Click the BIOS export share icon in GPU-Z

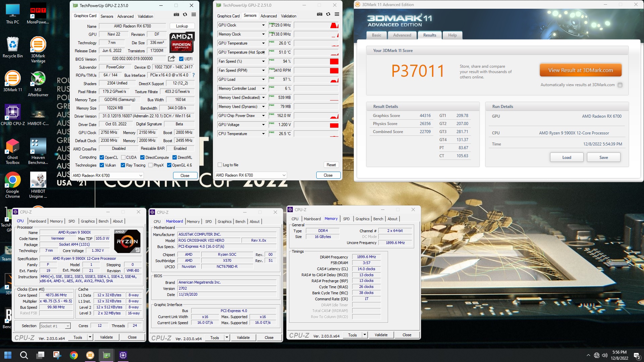pos(171,59)
